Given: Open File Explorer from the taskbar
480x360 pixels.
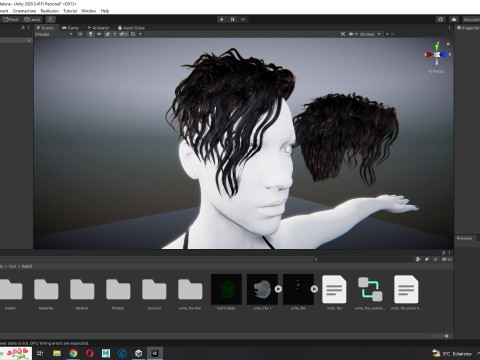Looking at the screenshot, I should pyautogui.click(x=57, y=353).
